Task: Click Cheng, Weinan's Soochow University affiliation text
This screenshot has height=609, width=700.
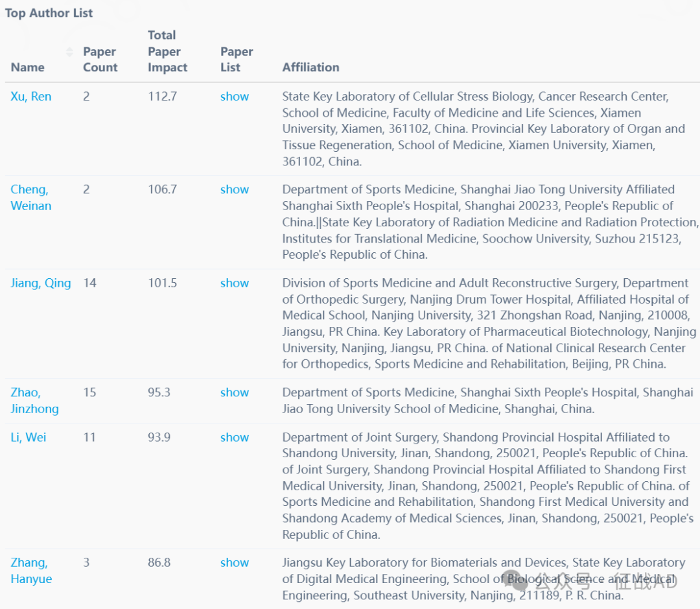Action: 490,222
